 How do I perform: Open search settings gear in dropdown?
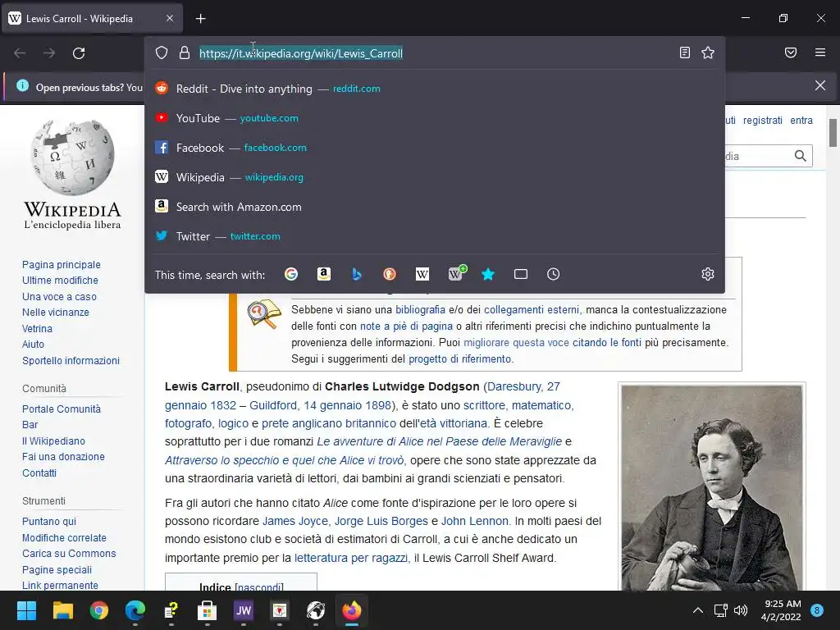pyautogui.click(x=708, y=274)
